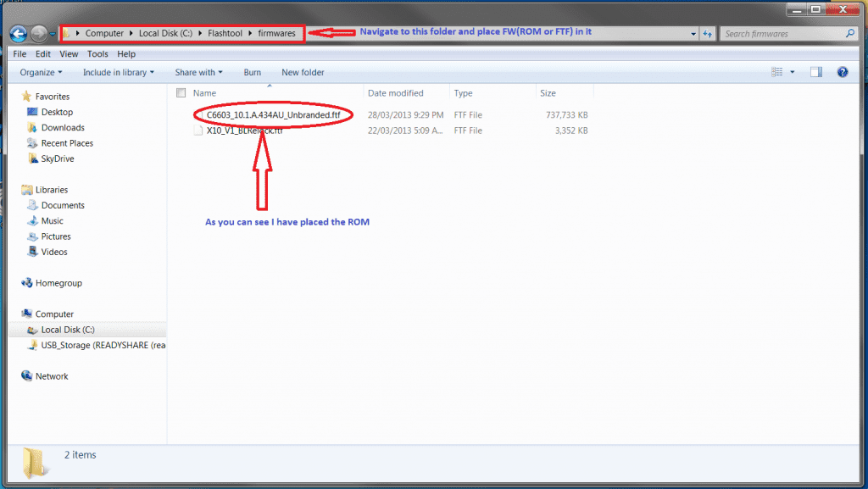Toggle the select-all checkbox in header
868x489 pixels.
click(x=181, y=93)
